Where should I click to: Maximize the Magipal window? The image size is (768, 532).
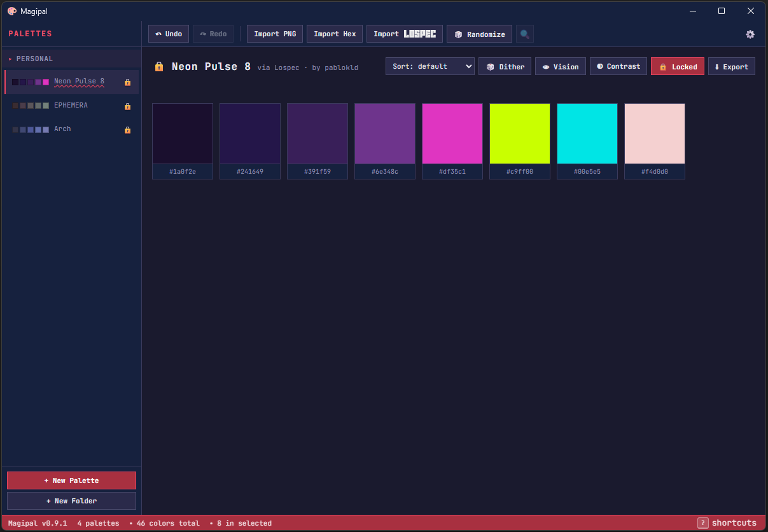click(x=722, y=11)
